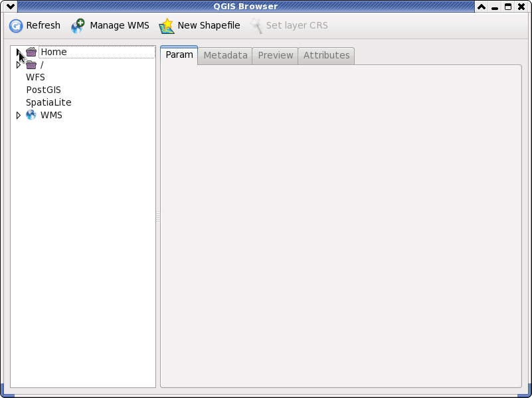The image size is (532, 398).
Task: Shade the window with up-arrow button
Action: tap(482, 7)
